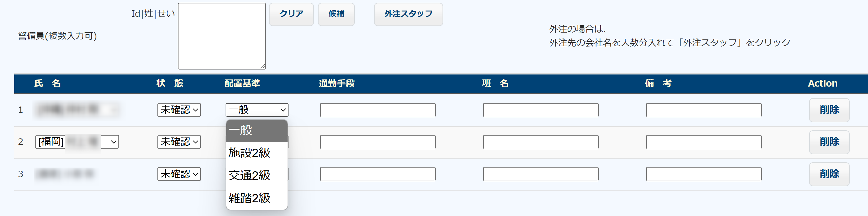Select 施設2級 from the dropdown list
Screen dimensions: 868x216
pyautogui.click(x=257, y=153)
